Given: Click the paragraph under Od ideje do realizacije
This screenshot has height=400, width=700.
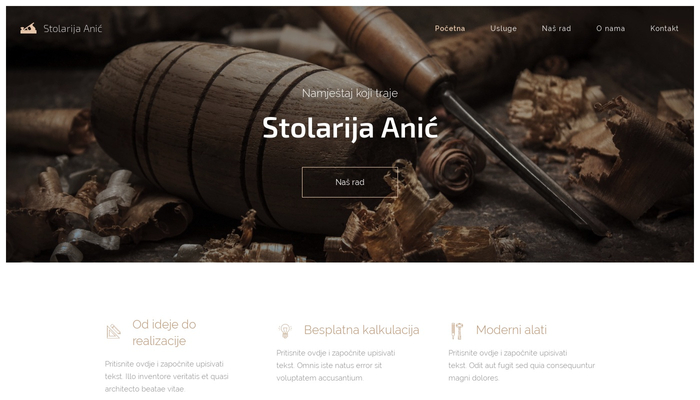Looking at the screenshot, I should (167, 376).
